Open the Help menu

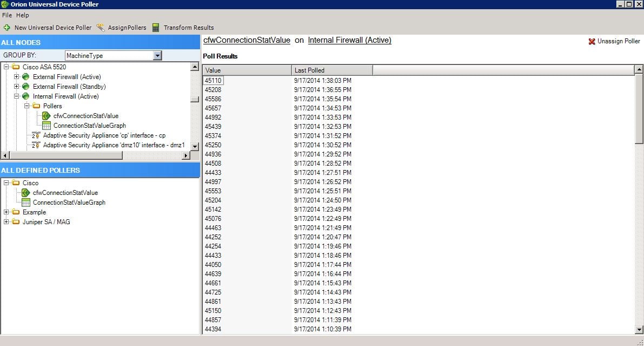[23, 15]
